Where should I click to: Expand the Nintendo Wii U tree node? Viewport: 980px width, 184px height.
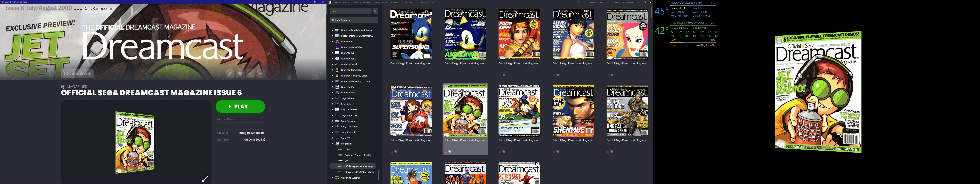[332, 59]
